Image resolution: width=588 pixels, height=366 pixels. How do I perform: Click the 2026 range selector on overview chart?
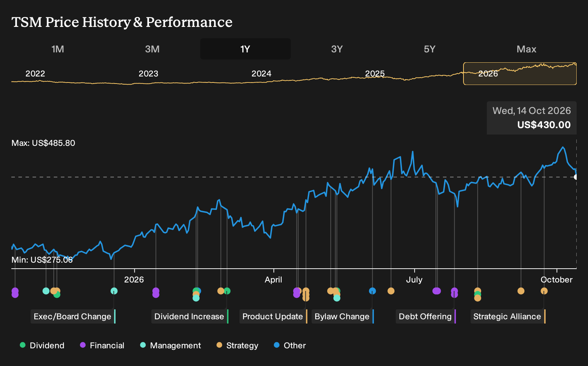520,74
